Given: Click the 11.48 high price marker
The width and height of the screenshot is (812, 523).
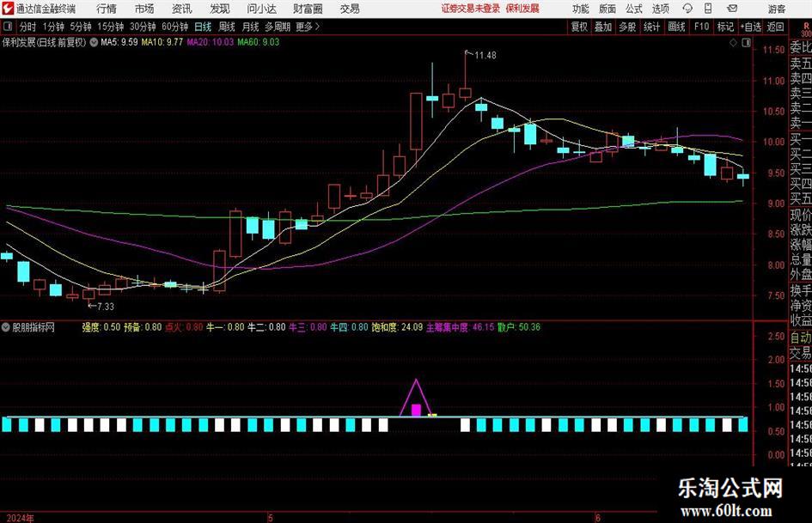Looking at the screenshot, I should click(x=485, y=55).
